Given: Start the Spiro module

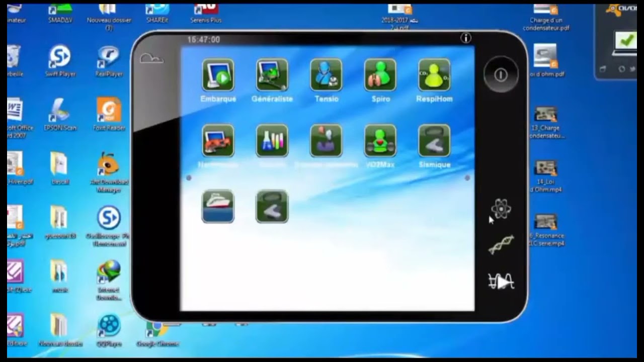Looking at the screenshot, I should click(x=380, y=75).
